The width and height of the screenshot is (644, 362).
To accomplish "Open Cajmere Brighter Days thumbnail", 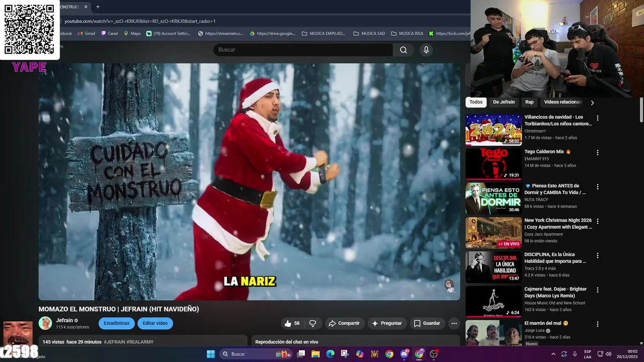I will [493, 302].
